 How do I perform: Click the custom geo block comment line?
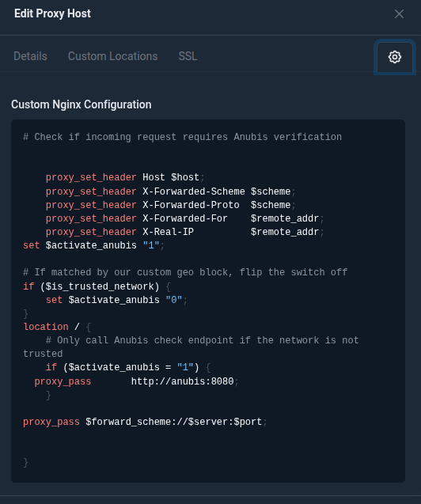click(185, 272)
